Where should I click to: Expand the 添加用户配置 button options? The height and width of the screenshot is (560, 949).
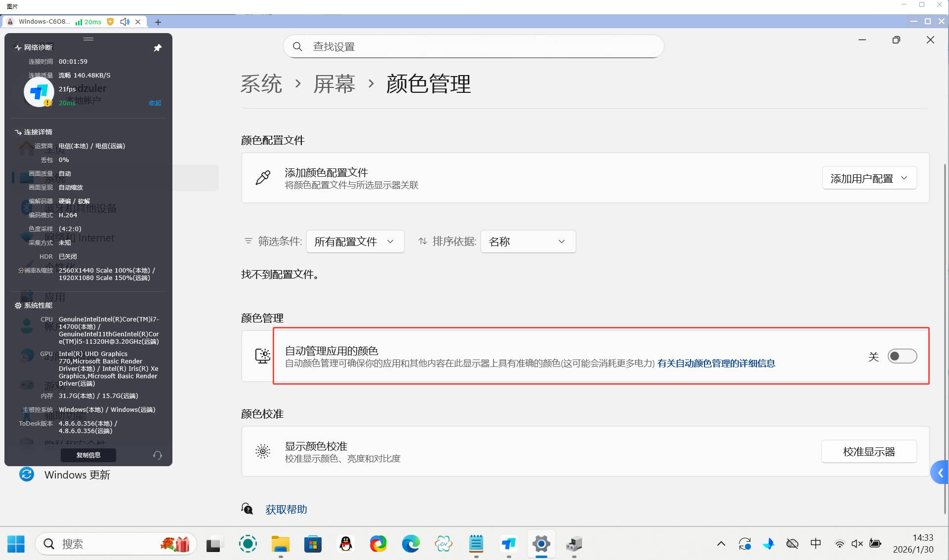pos(869,178)
